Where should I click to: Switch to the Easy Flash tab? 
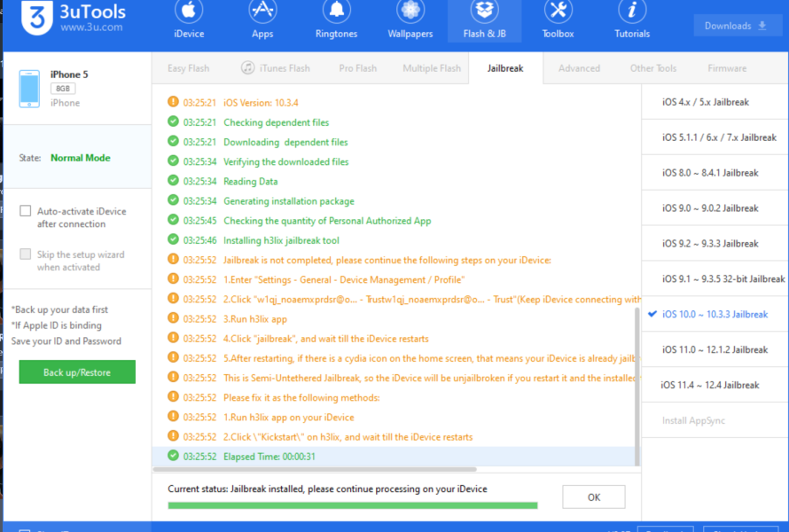click(188, 68)
